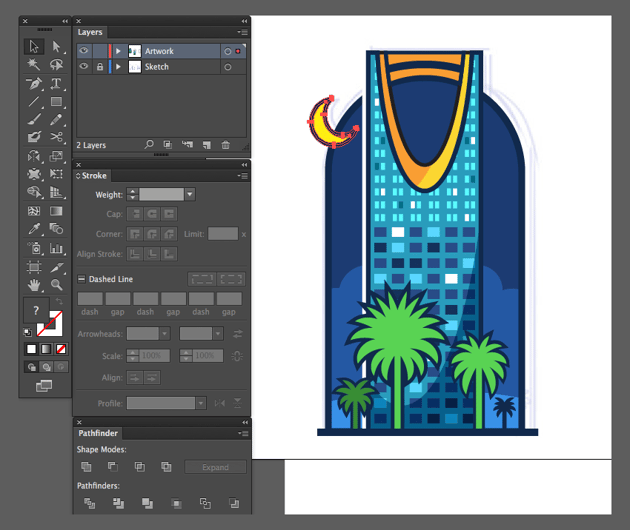Click the Stroke panel tab
This screenshot has height=530, width=630.
(92, 176)
